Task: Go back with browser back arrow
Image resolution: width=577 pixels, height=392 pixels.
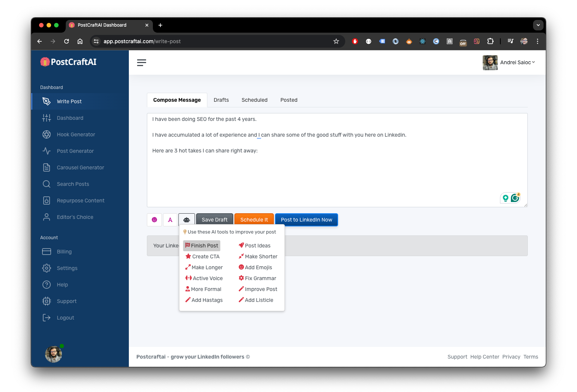Action: click(39, 41)
